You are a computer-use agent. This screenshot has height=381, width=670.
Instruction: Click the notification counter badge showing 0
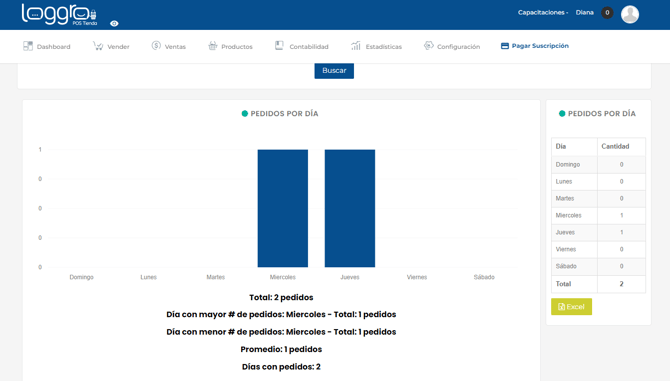607,13
